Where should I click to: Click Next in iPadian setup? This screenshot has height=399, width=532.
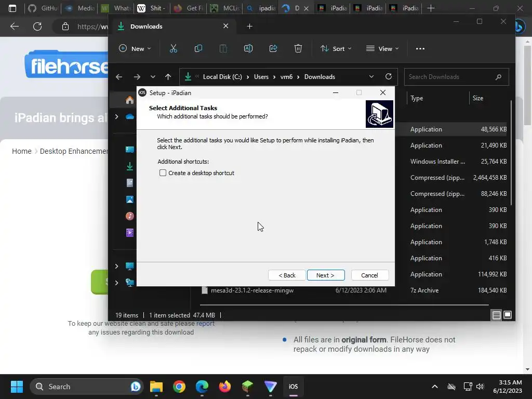point(326,275)
